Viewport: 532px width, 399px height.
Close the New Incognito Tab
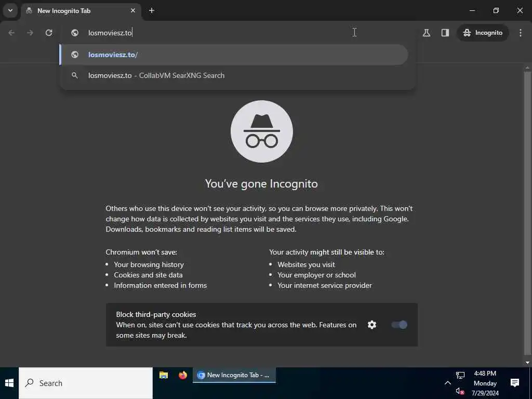pos(133,10)
